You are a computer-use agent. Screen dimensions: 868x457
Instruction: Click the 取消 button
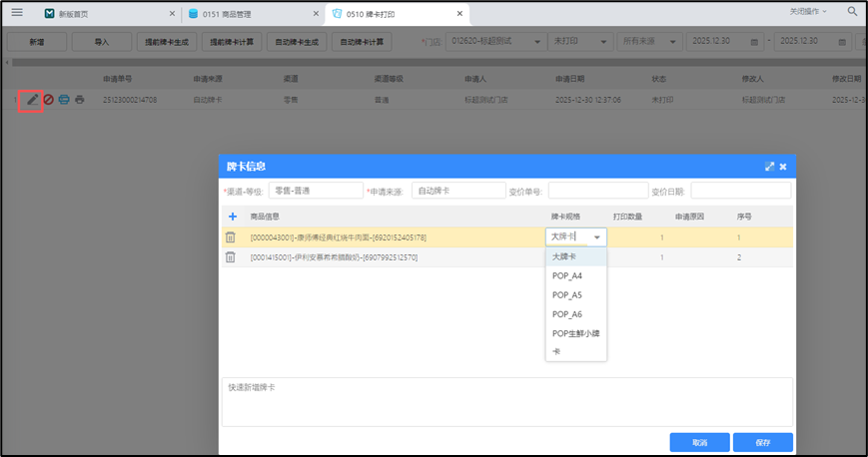click(x=699, y=442)
